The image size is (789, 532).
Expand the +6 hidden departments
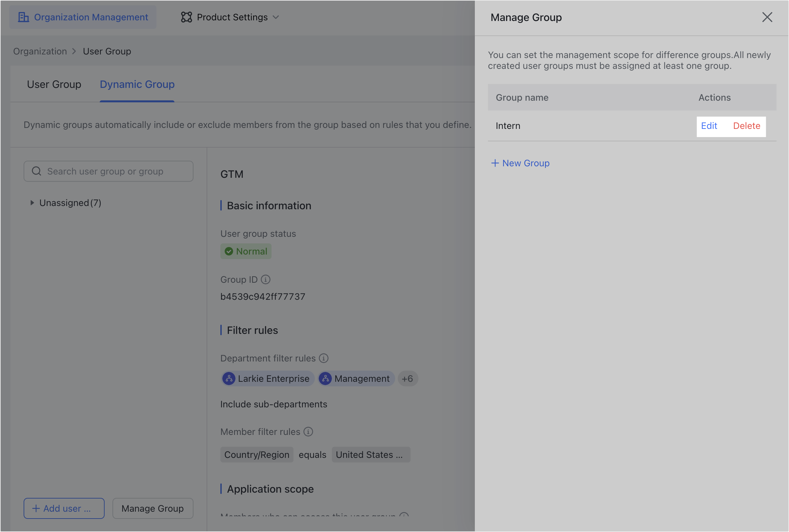pyautogui.click(x=408, y=378)
